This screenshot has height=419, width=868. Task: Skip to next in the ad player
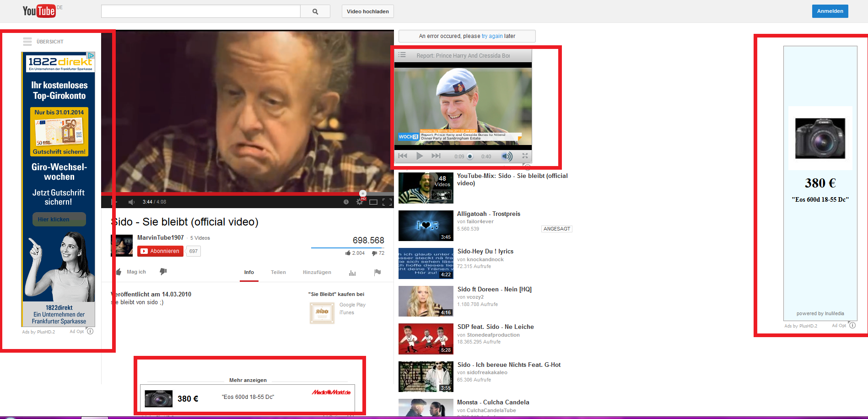click(x=436, y=156)
